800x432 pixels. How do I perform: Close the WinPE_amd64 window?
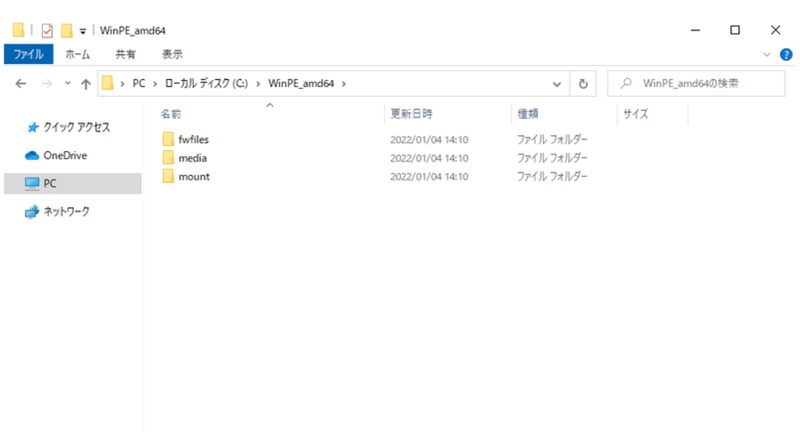(x=776, y=30)
